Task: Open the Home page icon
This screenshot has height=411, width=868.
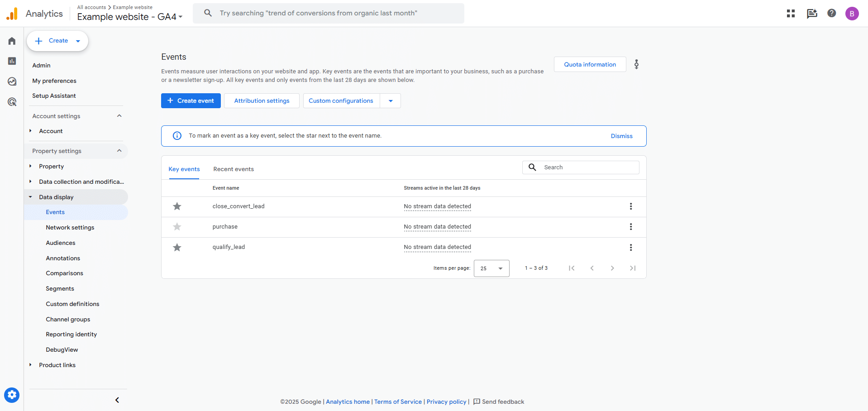Action: pos(12,41)
